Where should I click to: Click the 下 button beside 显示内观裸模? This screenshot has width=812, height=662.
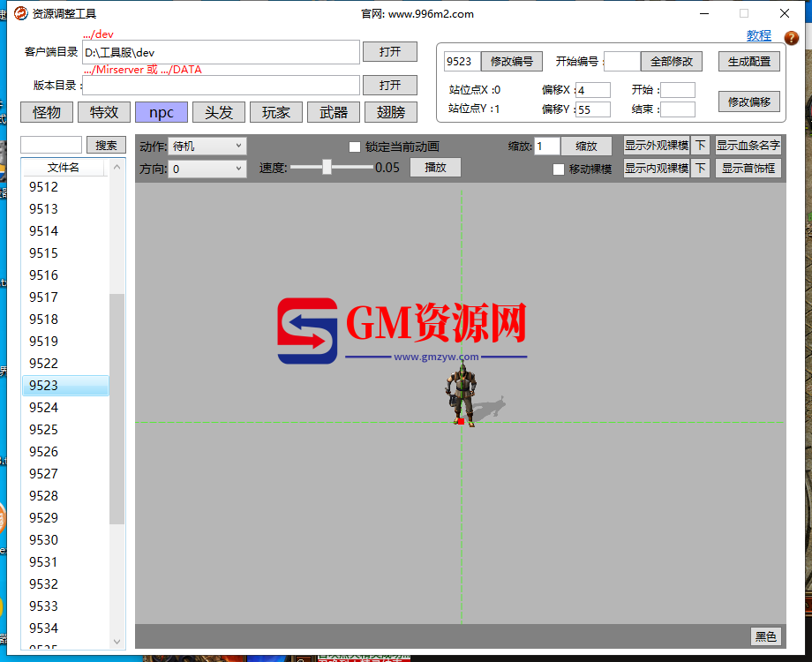point(701,169)
